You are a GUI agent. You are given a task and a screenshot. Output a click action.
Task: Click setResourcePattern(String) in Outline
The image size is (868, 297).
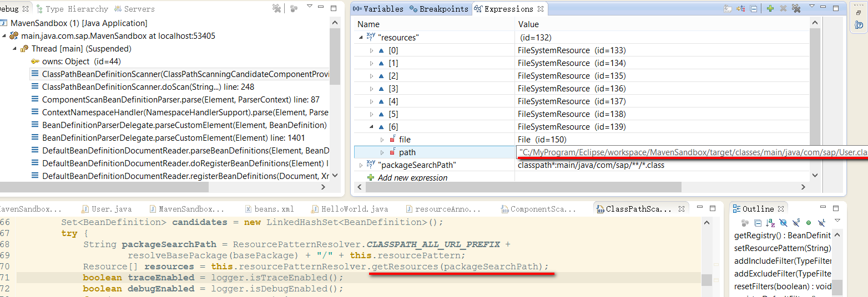[782, 248]
